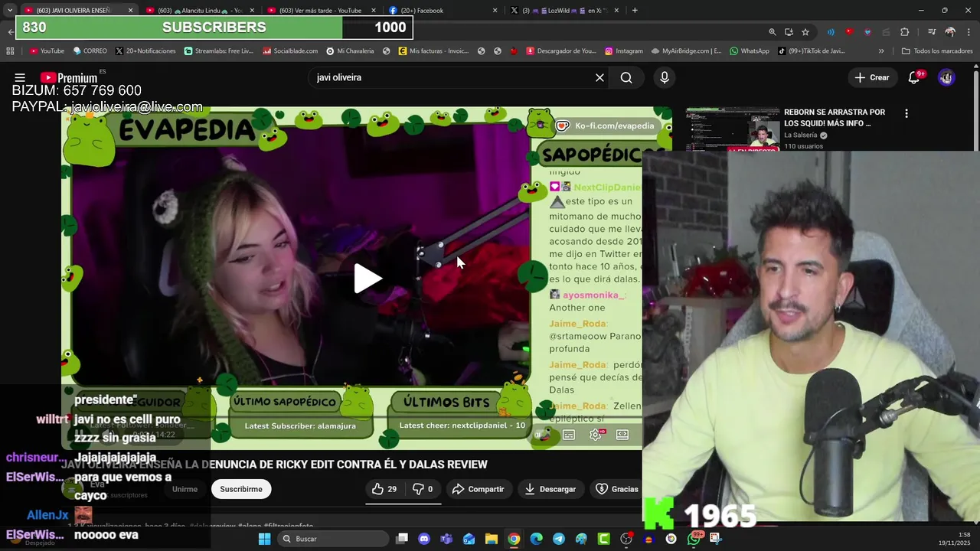Viewport: 980px width, 551px height.
Task: Open the Socialblade.com bookmark
Action: click(290, 51)
